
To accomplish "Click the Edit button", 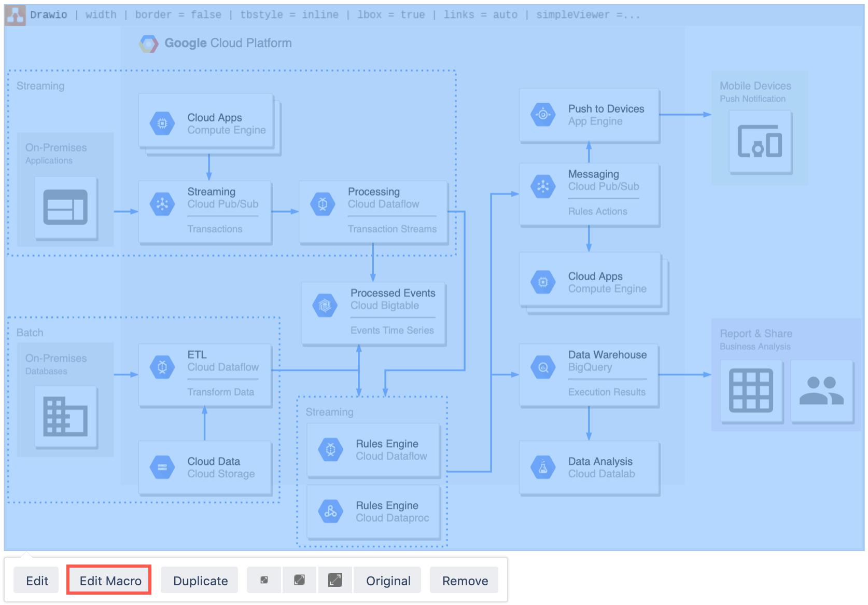I will click(36, 580).
